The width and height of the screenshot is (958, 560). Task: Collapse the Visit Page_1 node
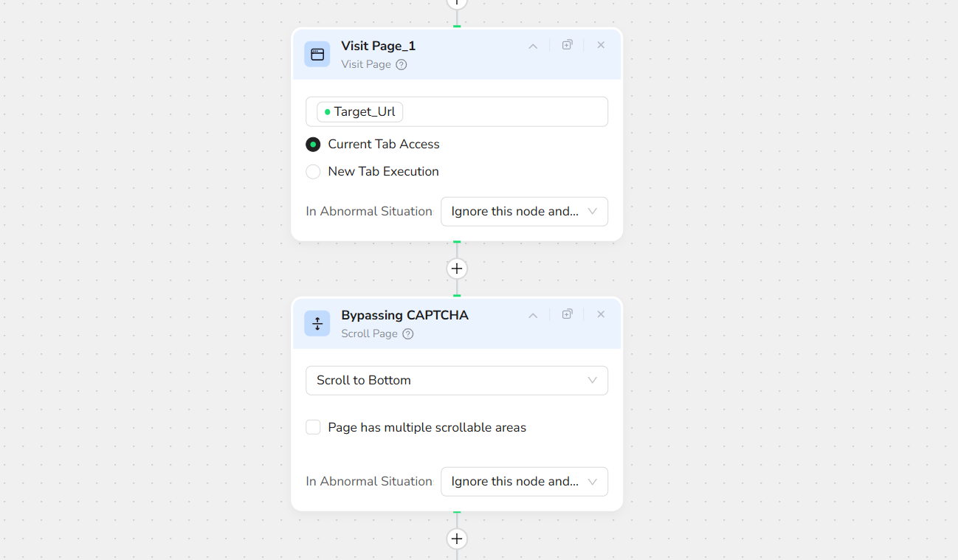[533, 46]
